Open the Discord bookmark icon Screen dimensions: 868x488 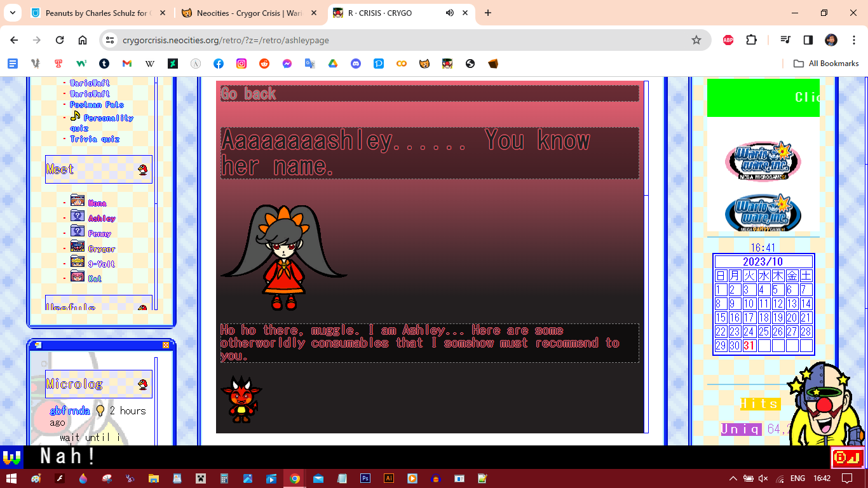coord(356,64)
